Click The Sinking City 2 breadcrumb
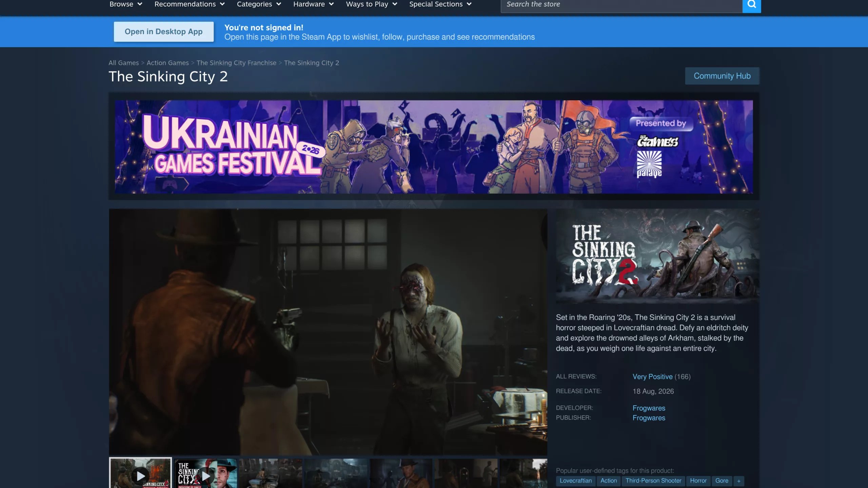This screenshot has height=488, width=868. (x=311, y=63)
